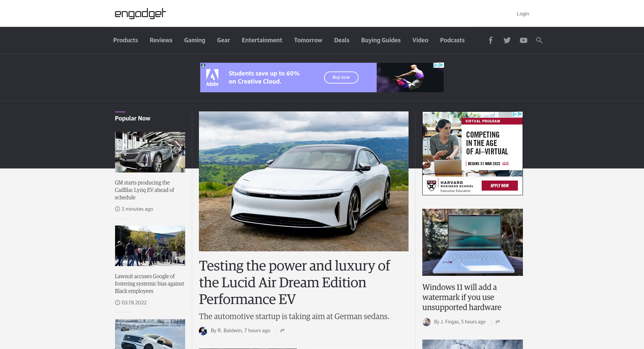The image size is (644, 349).
Task: Open Engadget Twitter page icon
Action: pyautogui.click(x=507, y=40)
